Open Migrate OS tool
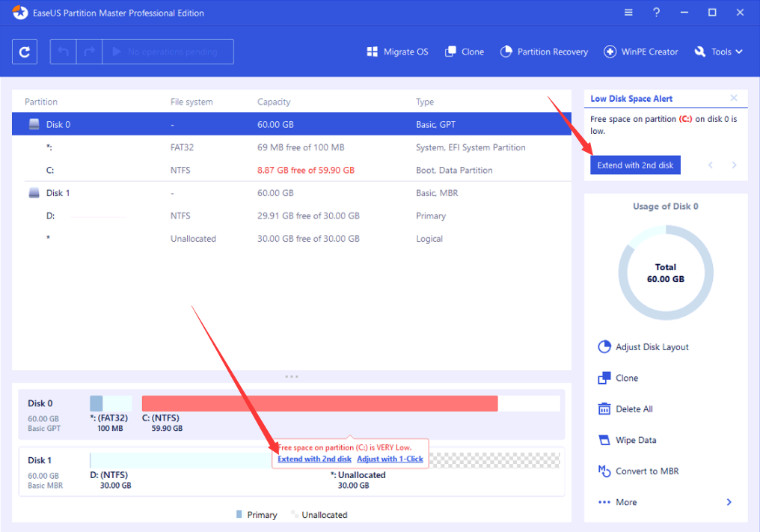The height and width of the screenshot is (532, 760). (397, 52)
